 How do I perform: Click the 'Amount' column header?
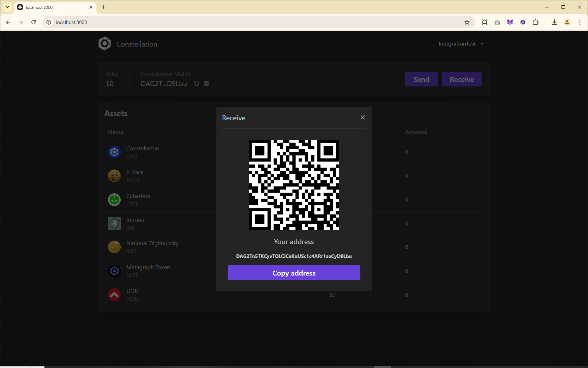[416, 132]
